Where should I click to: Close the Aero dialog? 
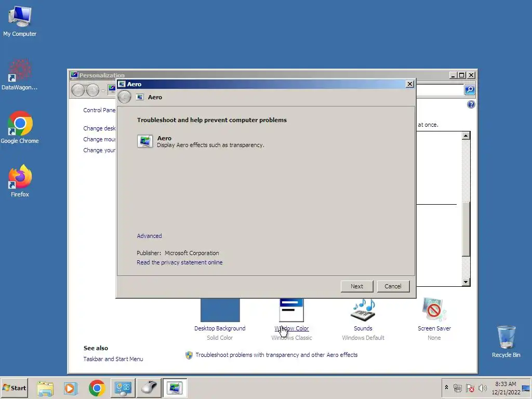[x=410, y=84]
